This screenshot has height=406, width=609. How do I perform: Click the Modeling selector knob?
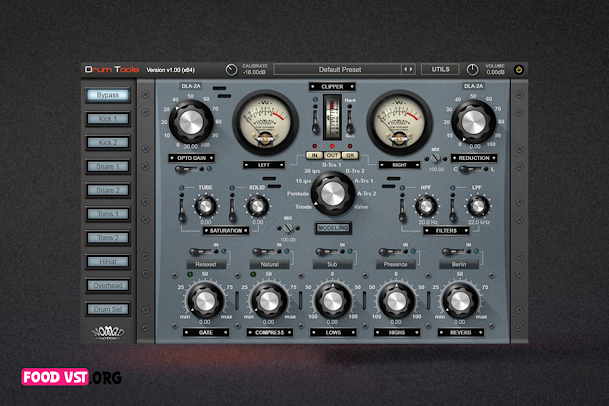[332, 193]
